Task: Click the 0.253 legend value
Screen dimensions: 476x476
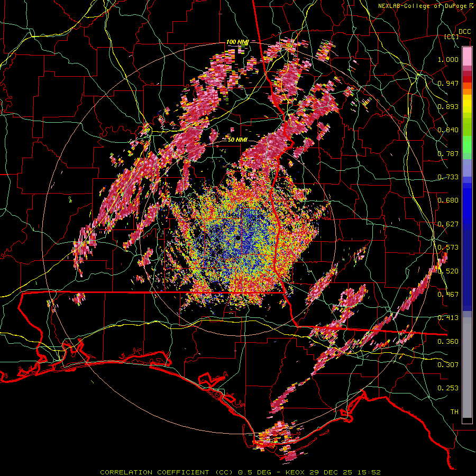Action: point(448,388)
